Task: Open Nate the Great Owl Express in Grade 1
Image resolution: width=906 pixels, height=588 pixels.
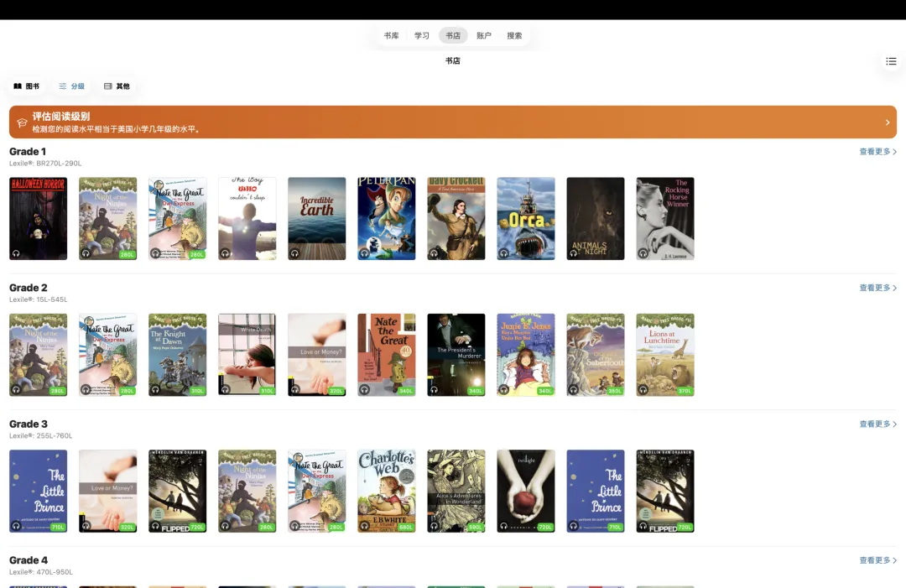Action: click(177, 218)
